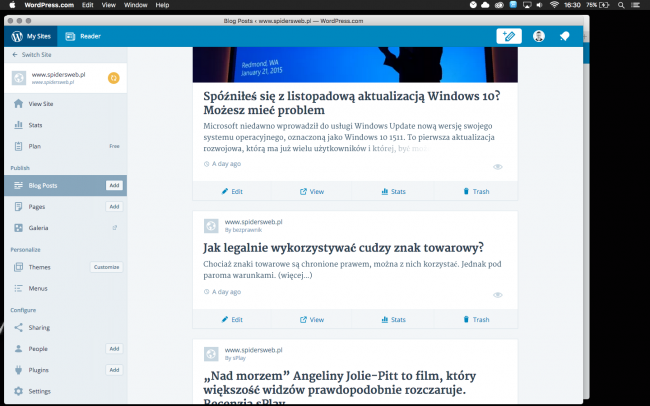Screen dimensions: 650x406
Task: Go back via Switch Site
Action: coord(32,54)
